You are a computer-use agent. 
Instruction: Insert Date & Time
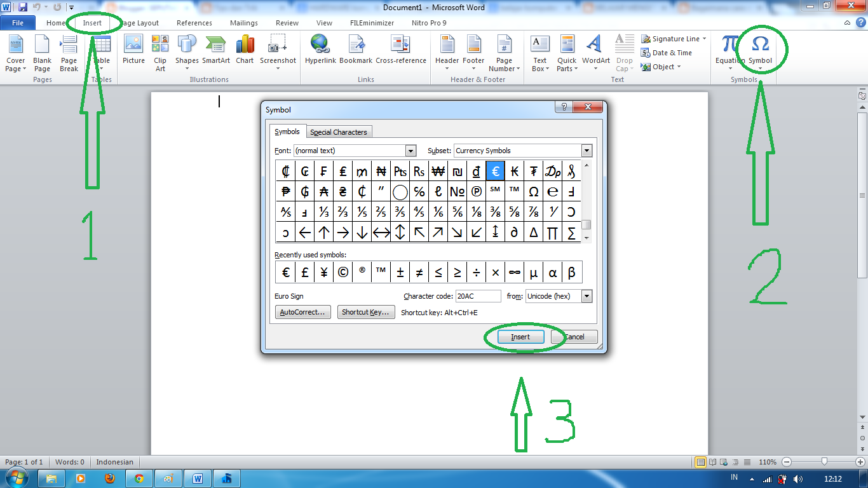coord(667,53)
